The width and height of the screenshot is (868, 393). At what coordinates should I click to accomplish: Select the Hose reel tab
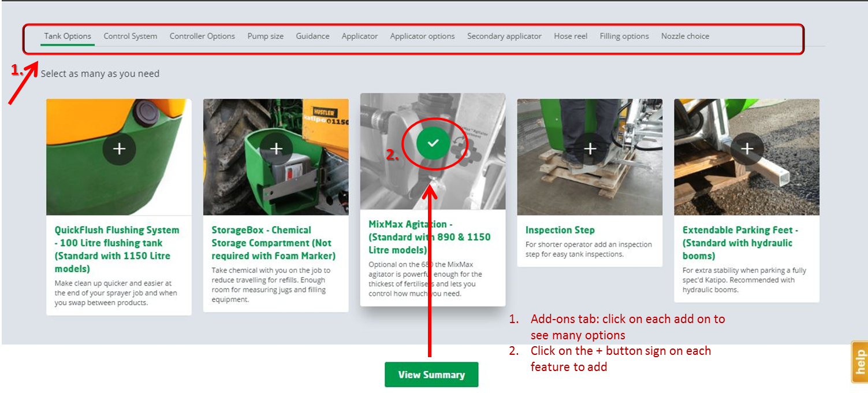tap(571, 36)
